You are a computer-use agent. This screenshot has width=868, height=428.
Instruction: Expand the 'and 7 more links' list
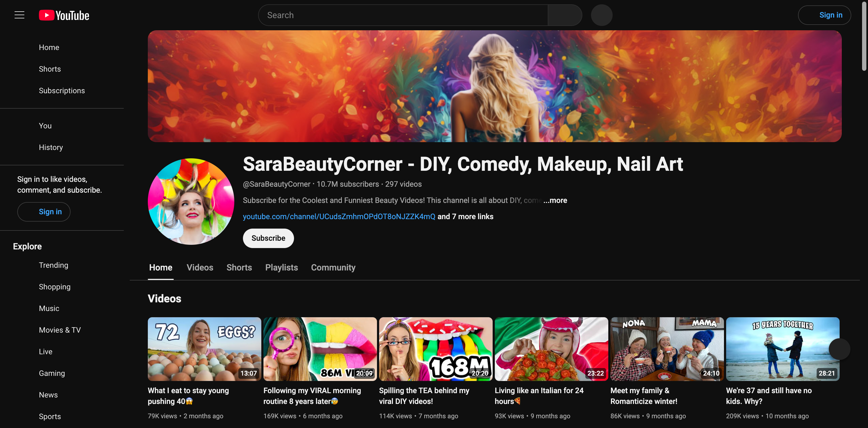coord(465,216)
